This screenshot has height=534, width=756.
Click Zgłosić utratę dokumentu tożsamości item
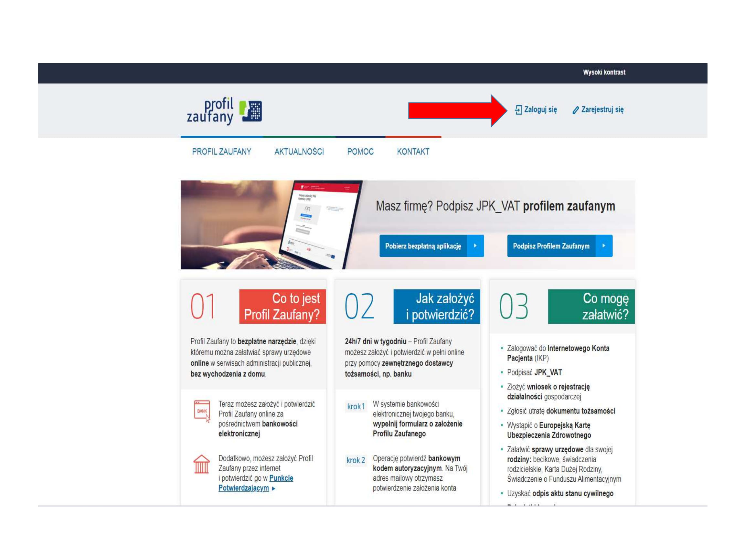point(561,411)
